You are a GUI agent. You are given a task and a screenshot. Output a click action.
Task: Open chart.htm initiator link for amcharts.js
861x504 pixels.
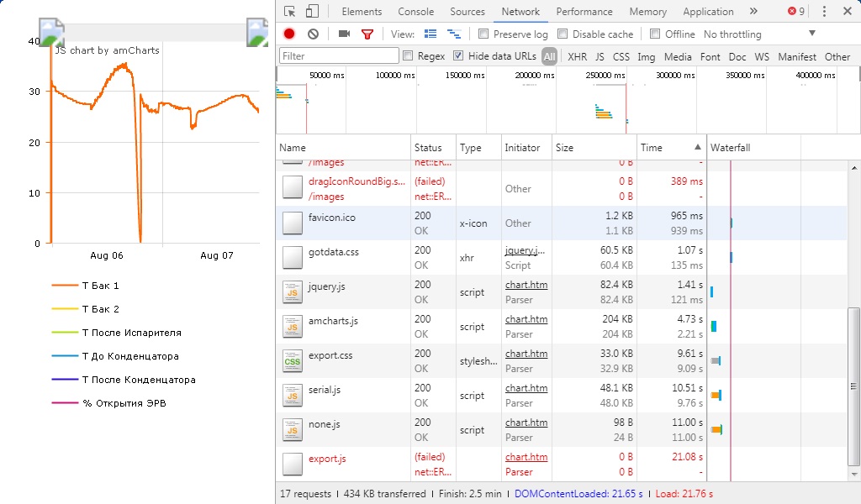coord(526,319)
